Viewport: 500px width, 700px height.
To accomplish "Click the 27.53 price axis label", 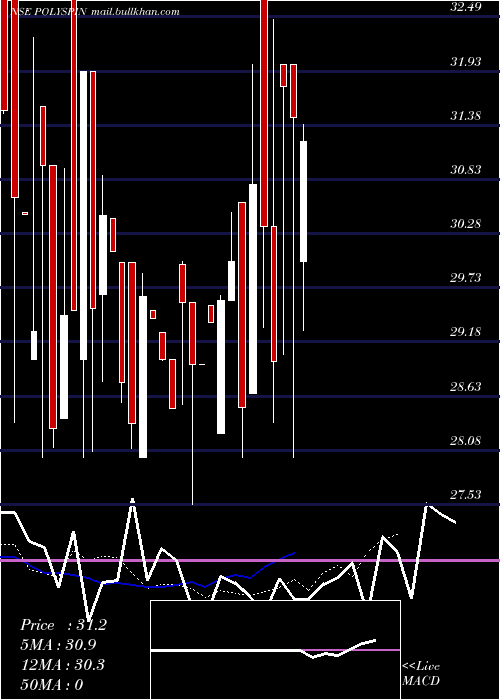I will click(x=466, y=495).
